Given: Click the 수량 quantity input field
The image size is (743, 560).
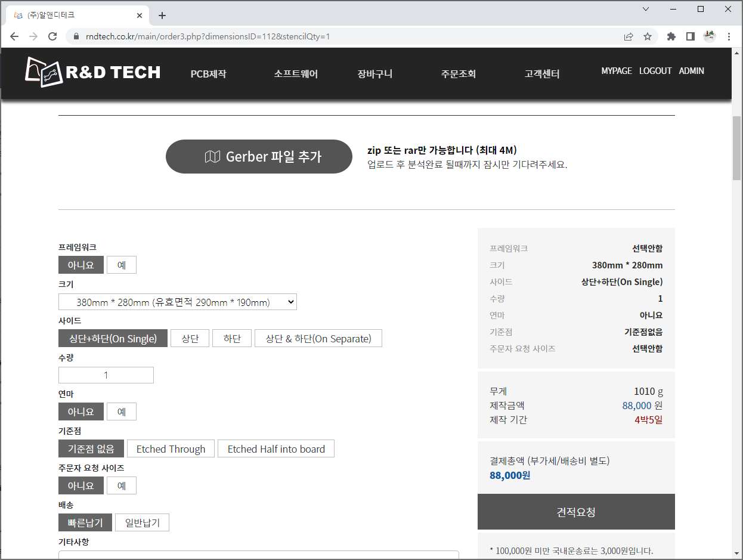Looking at the screenshot, I should (106, 375).
